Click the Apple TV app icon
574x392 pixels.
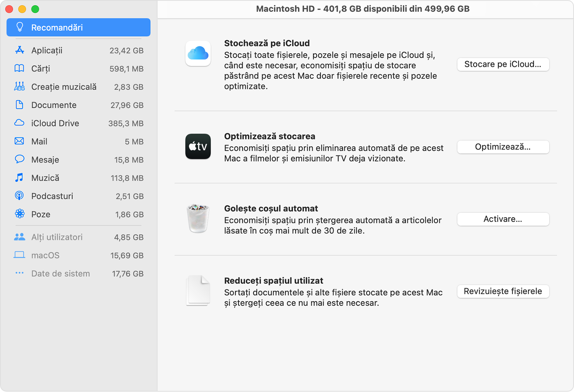(x=198, y=146)
